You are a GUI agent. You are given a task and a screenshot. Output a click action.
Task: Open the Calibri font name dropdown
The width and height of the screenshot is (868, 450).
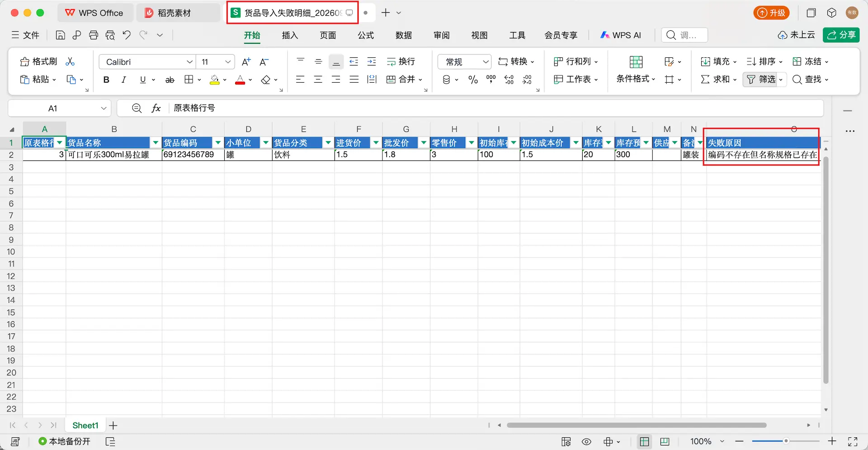190,61
